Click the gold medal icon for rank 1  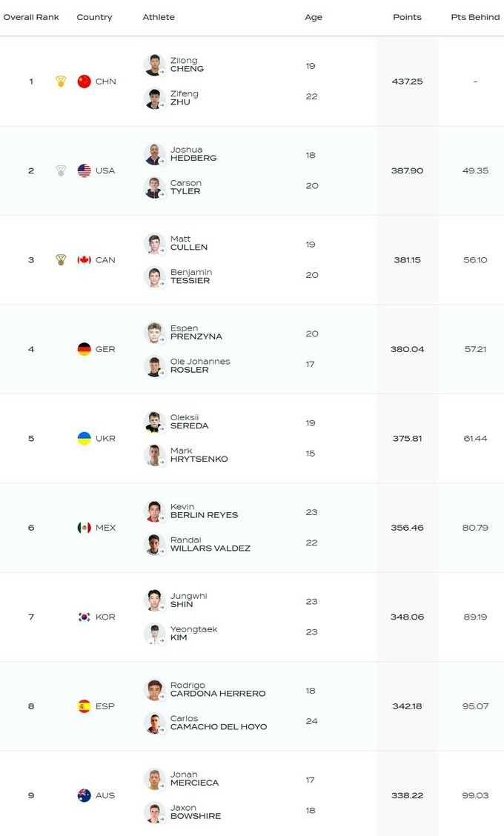coord(61,82)
